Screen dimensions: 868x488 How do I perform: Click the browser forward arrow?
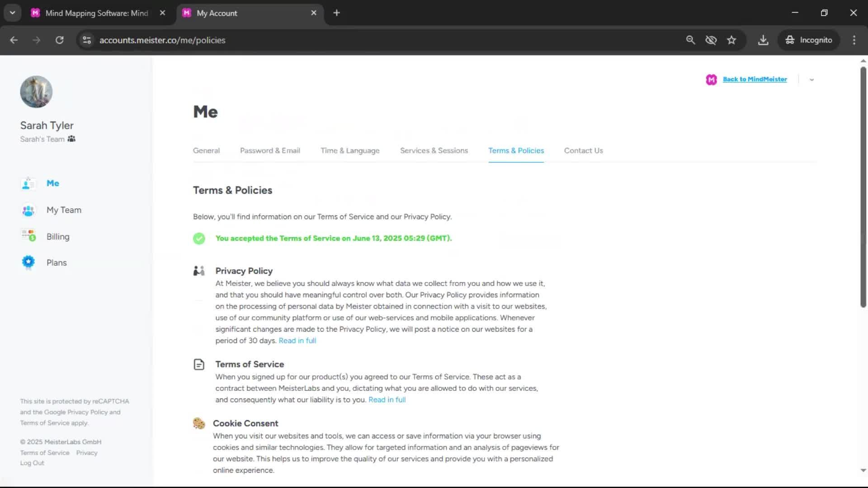pyautogui.click(x=36, y=40)
